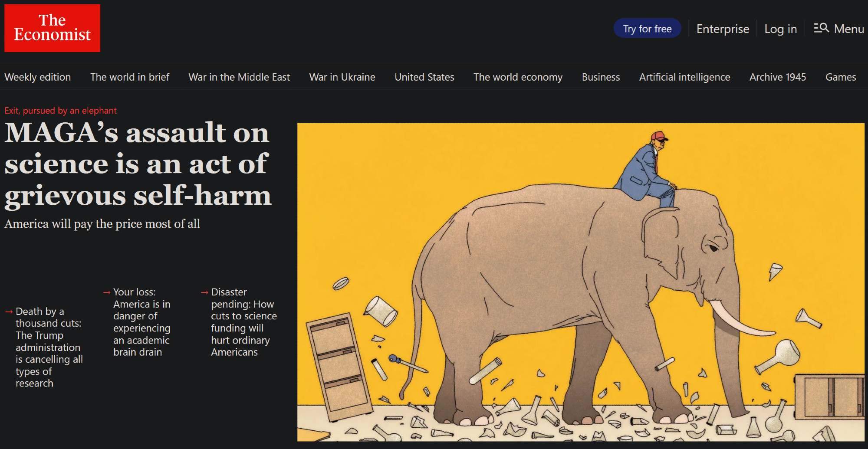Open War in the Middle East
Viewport: 868px width, 449px height.
(239, 77)
